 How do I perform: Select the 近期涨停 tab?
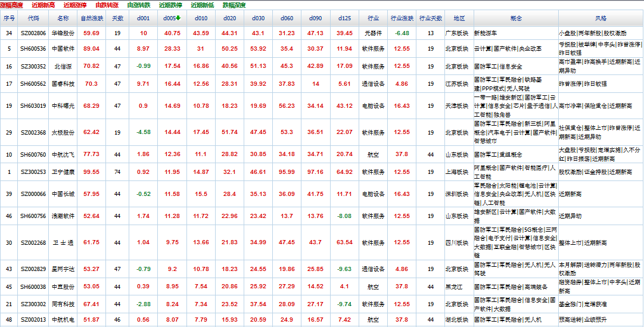(x=74, y=5)
